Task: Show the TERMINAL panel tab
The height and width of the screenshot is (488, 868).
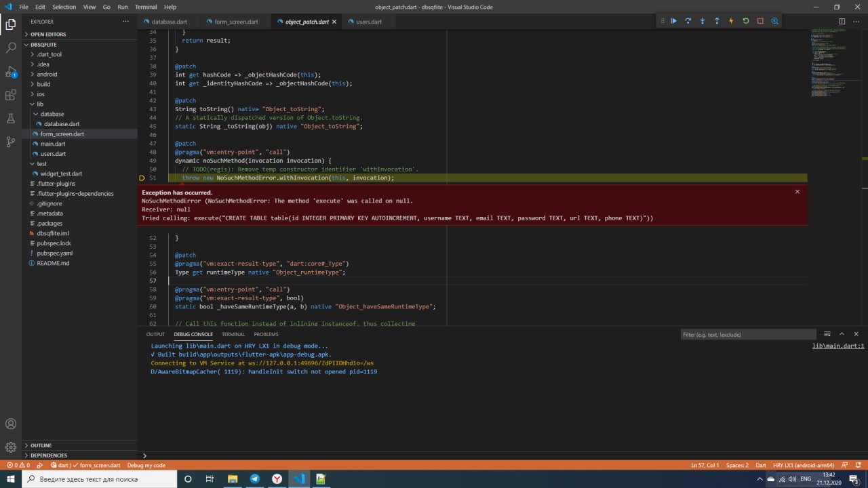Action: point(233,334)
